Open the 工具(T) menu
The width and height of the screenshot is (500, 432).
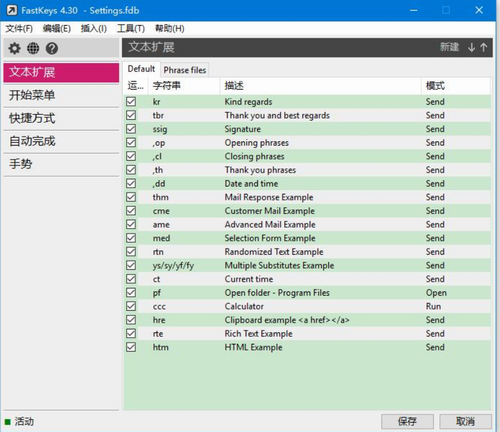pyautogui.click(x=131, y=29)
